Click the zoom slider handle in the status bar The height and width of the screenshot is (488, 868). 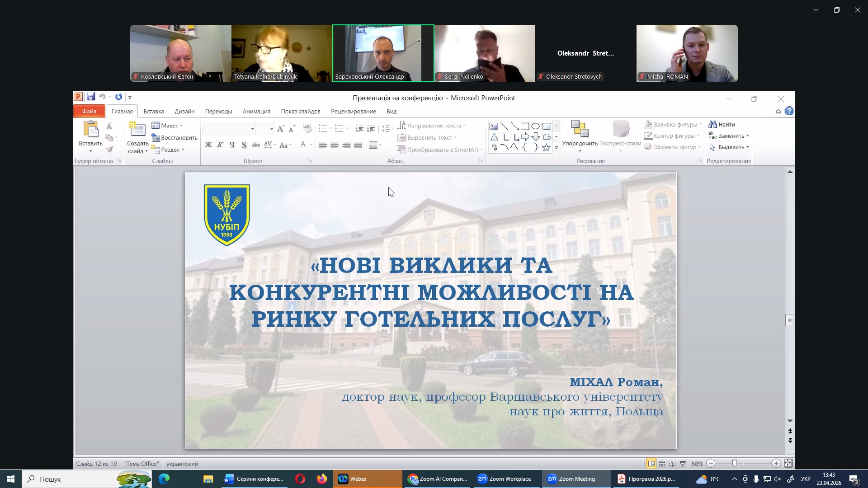[734, 464]
